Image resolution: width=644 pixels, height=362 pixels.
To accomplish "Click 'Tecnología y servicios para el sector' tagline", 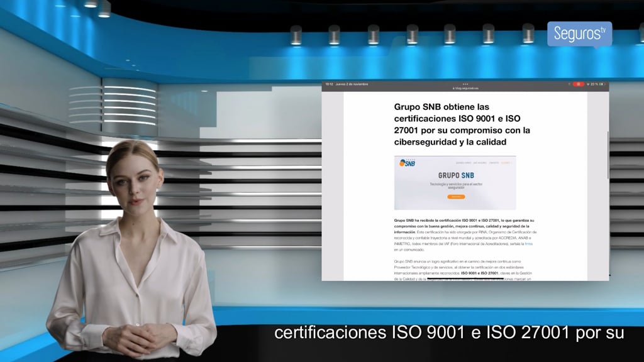I will [x=456, y=185].
